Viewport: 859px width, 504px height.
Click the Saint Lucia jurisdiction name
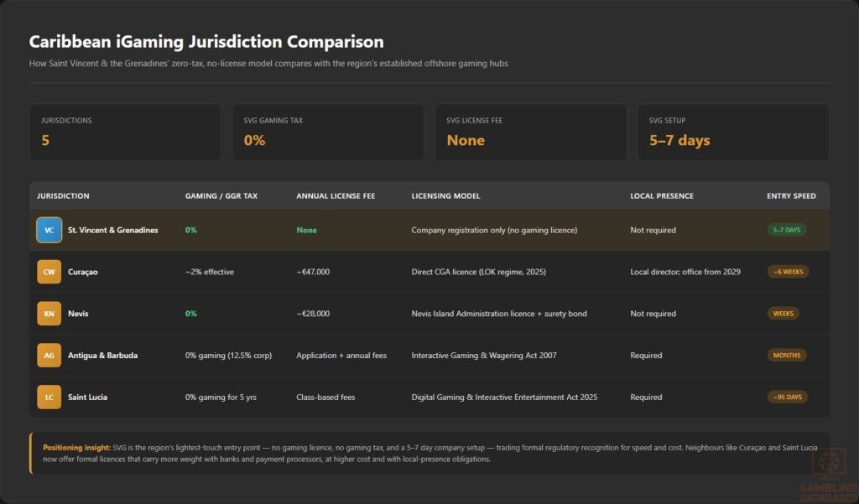87,397
